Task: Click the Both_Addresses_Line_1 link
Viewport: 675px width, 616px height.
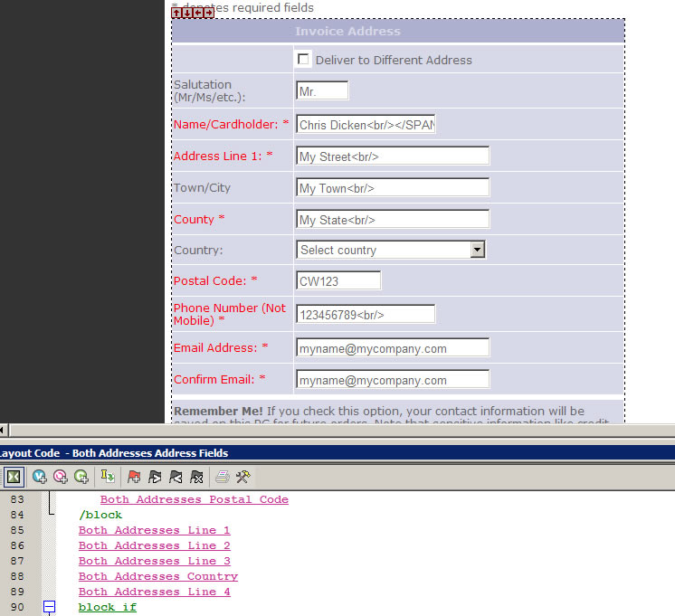Action: [154, 530]
